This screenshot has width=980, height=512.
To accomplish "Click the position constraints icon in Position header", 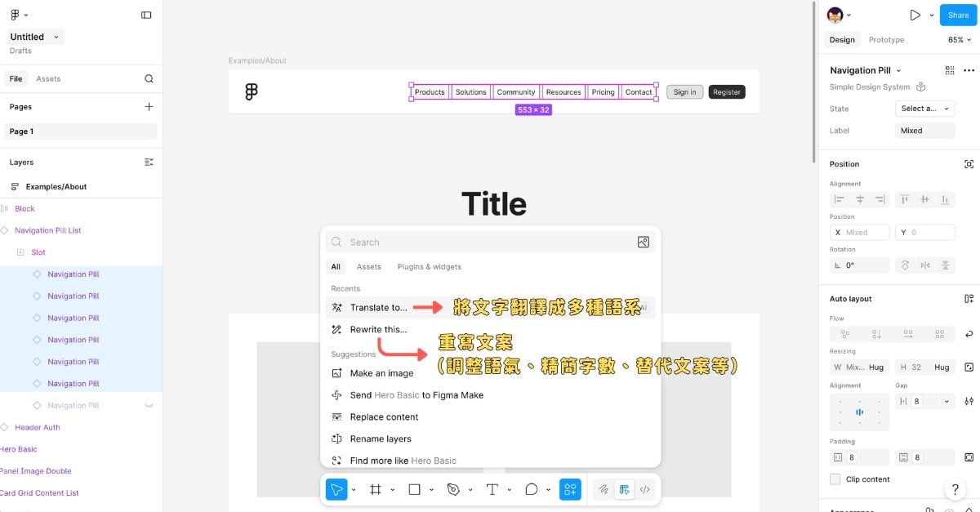I will point(969,164).
